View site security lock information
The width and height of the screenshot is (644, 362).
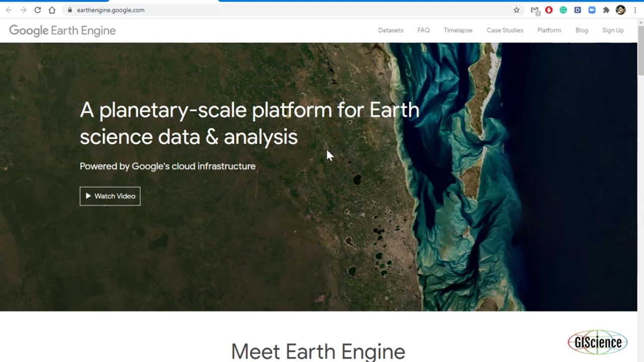point(70,10)
